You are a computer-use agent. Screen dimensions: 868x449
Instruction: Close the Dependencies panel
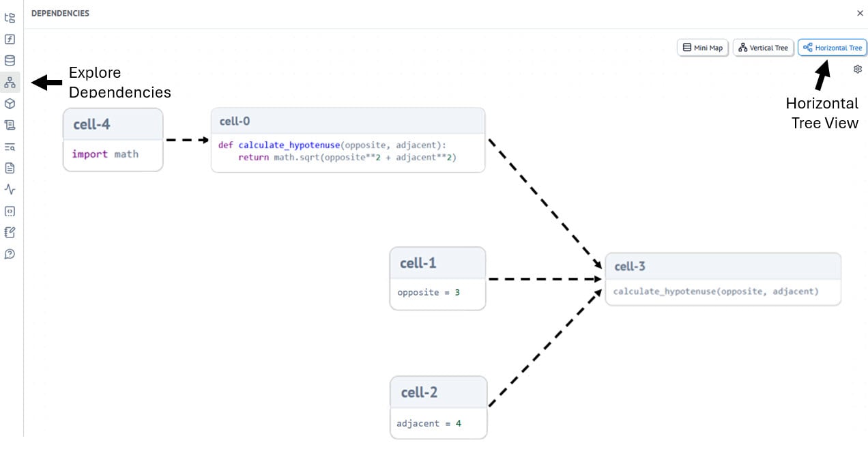coord(860,13)
